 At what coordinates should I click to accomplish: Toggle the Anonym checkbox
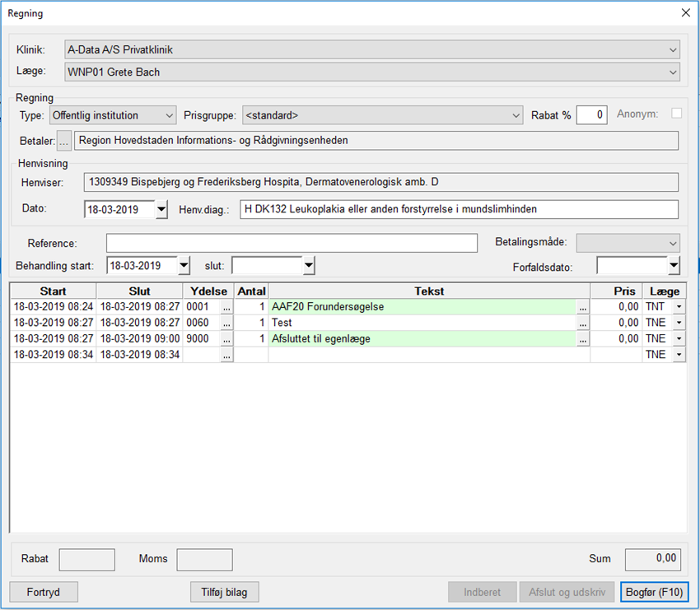(x=676, y=114)
